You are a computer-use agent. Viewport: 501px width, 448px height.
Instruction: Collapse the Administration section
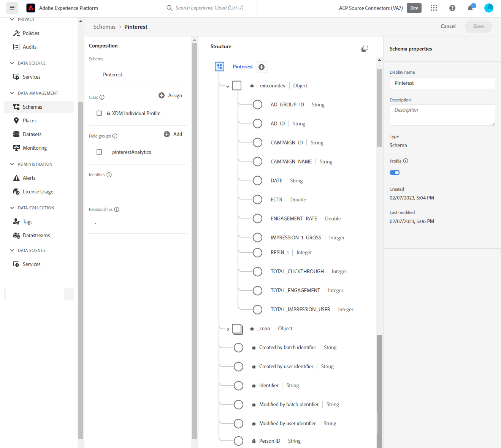coord(12,164)
